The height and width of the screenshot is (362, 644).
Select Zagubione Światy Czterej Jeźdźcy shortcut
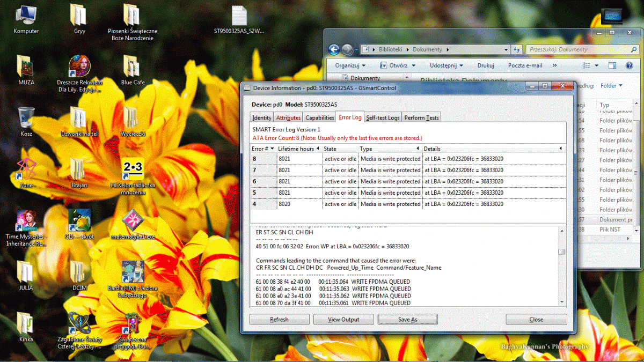(x=79, y=331)
